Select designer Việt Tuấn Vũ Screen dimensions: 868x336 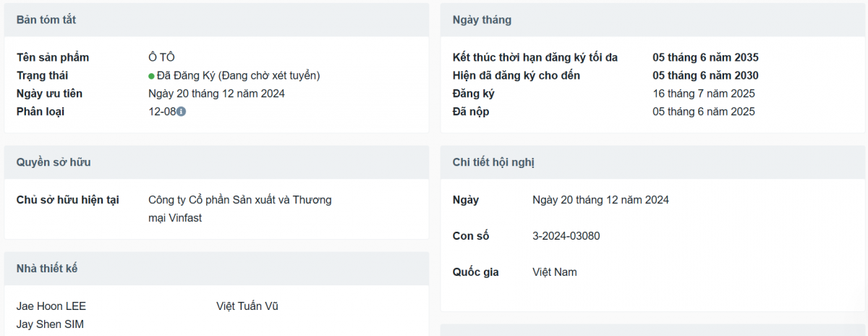(247, 306)
